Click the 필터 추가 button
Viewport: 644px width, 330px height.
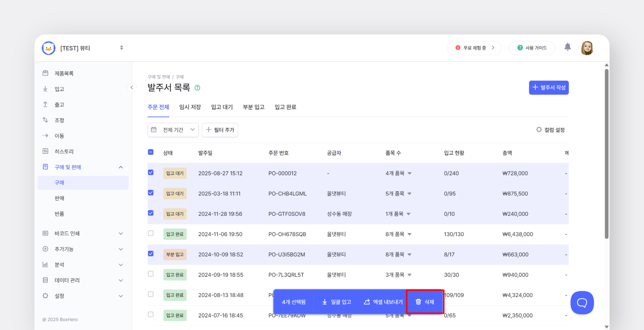pyautogui.click(x=220, y=130)
